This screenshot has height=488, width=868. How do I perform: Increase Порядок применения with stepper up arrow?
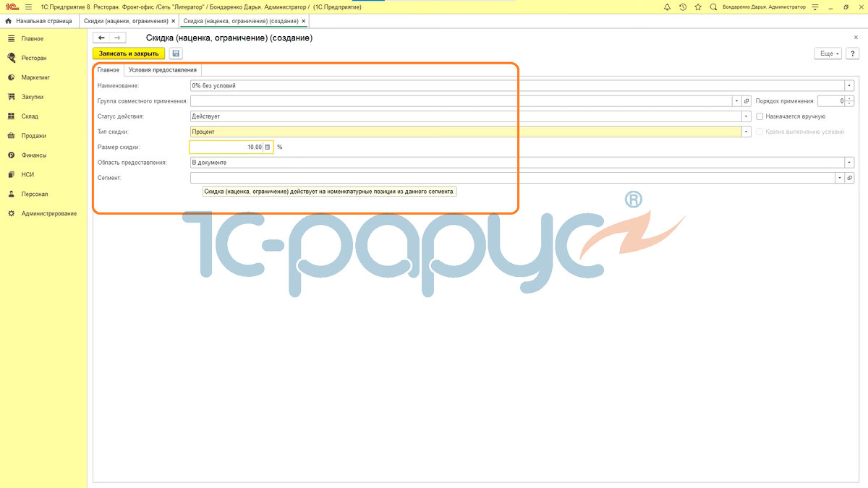point(850,99)
